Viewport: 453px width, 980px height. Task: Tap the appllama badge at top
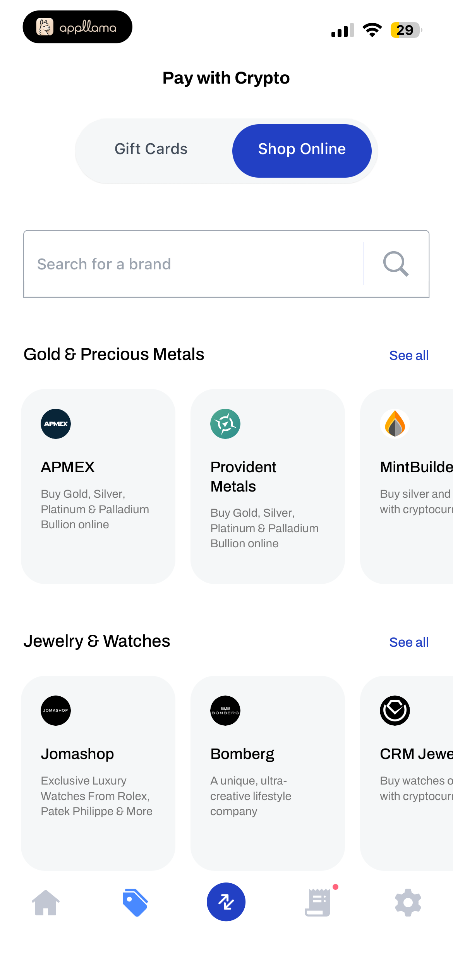[77, 27]
